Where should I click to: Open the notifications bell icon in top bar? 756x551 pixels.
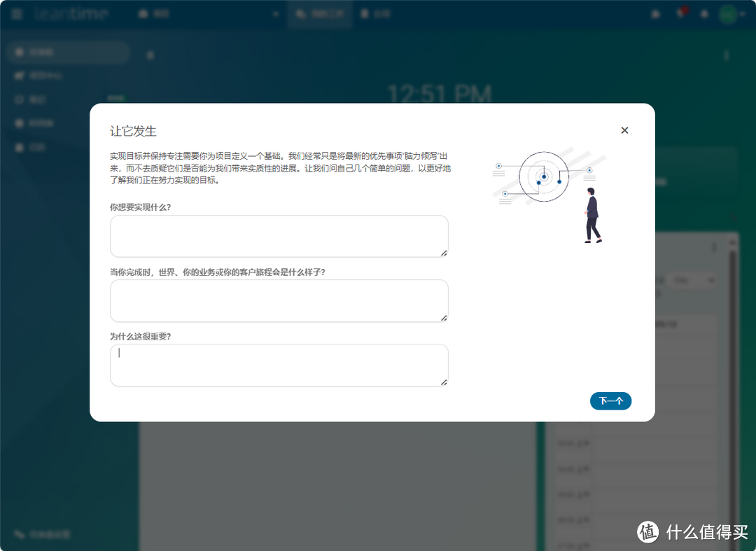coord(706,13)
